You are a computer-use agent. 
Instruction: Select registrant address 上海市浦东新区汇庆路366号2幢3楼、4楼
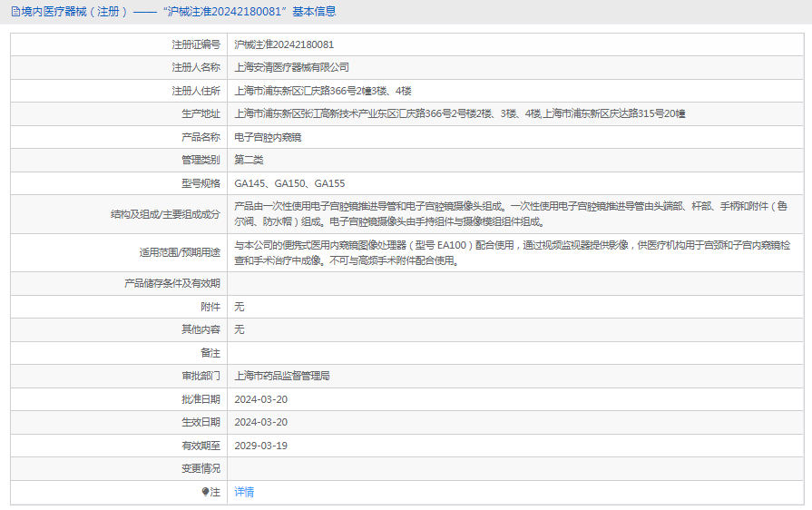[323, 91]
